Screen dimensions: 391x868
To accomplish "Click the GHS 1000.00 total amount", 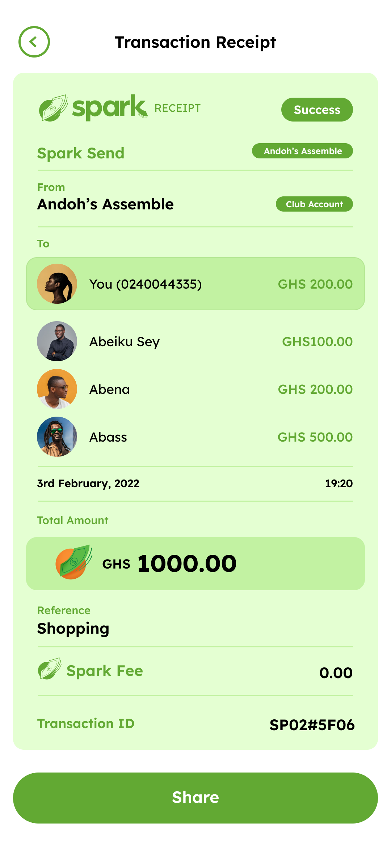I will (x=187, y=563).
